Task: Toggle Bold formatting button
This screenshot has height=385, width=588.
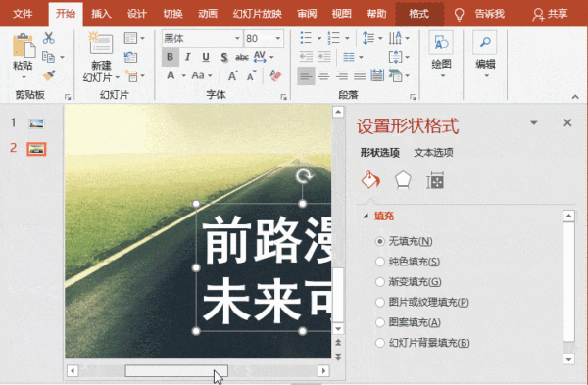Action: 170,57
